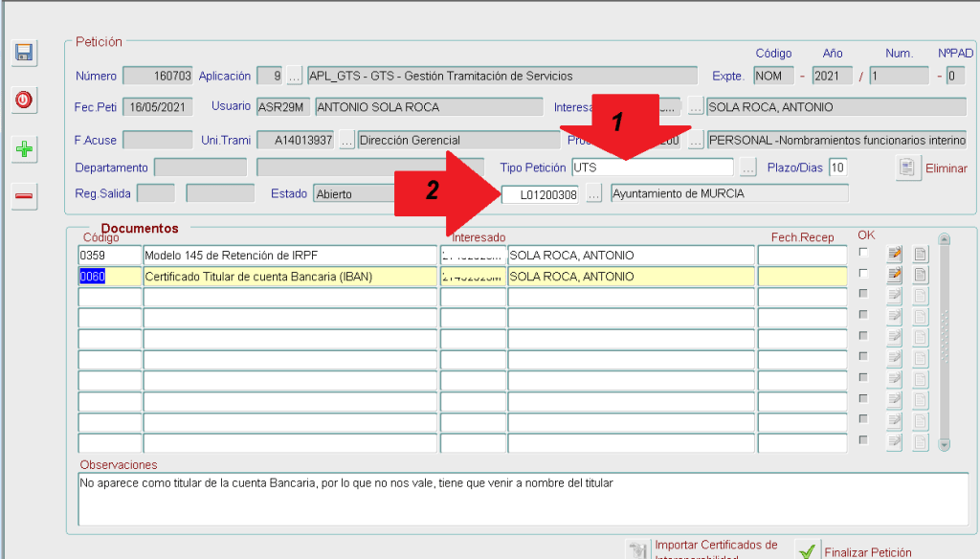The height and width of the screenshot is (559, 980).
Task: Click the blue floppy disk save icon
Action: click(x=24, y=54)
